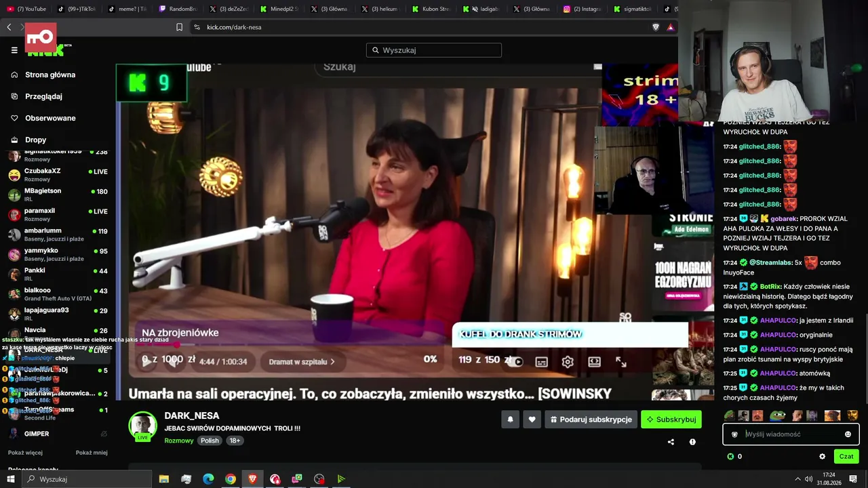The width and height of the screenshot is (868, 488).
Task: Click the 18+ tag
Action: (235, 441)
